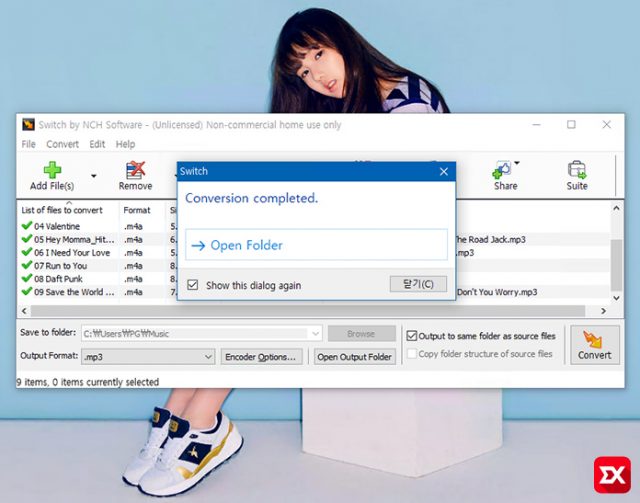Toggle Copy folder structure of source files
640x503 pixels.
[x=412, y=354]
